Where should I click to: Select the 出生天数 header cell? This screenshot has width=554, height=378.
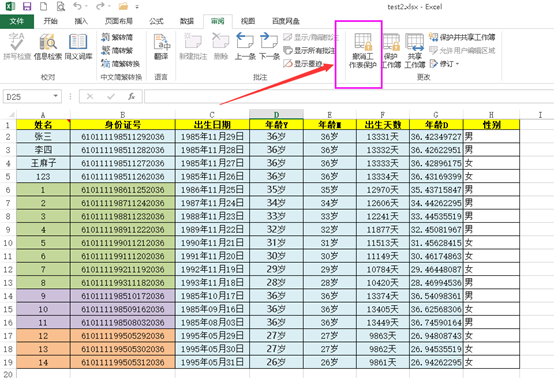click(383, 124)
